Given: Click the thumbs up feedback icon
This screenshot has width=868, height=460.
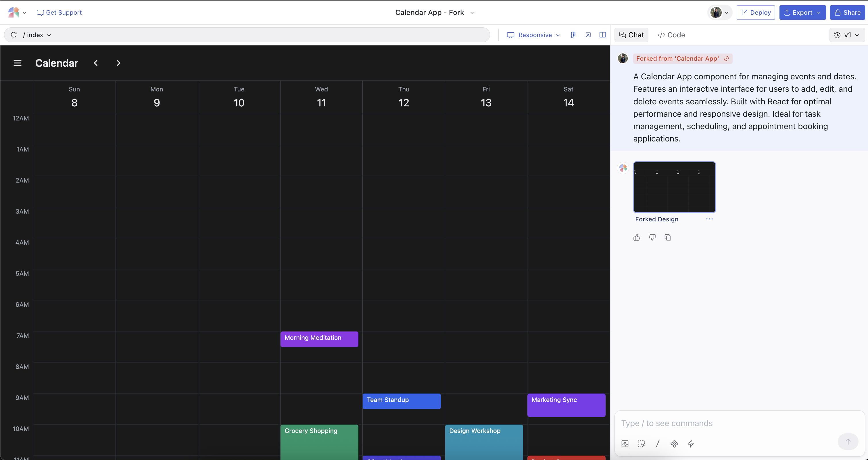Looking at the screenshot, I should (x=637, y=237).
